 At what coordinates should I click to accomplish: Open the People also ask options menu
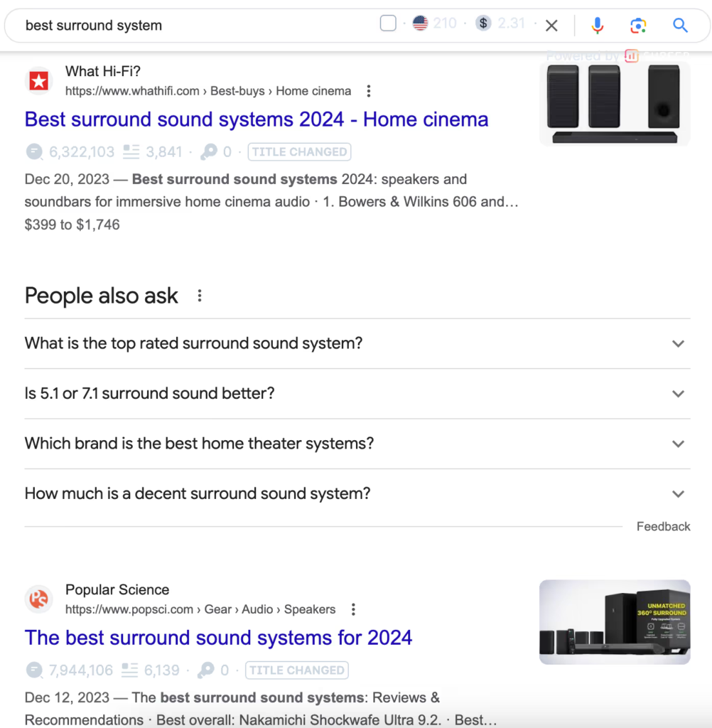click(200, 296)
